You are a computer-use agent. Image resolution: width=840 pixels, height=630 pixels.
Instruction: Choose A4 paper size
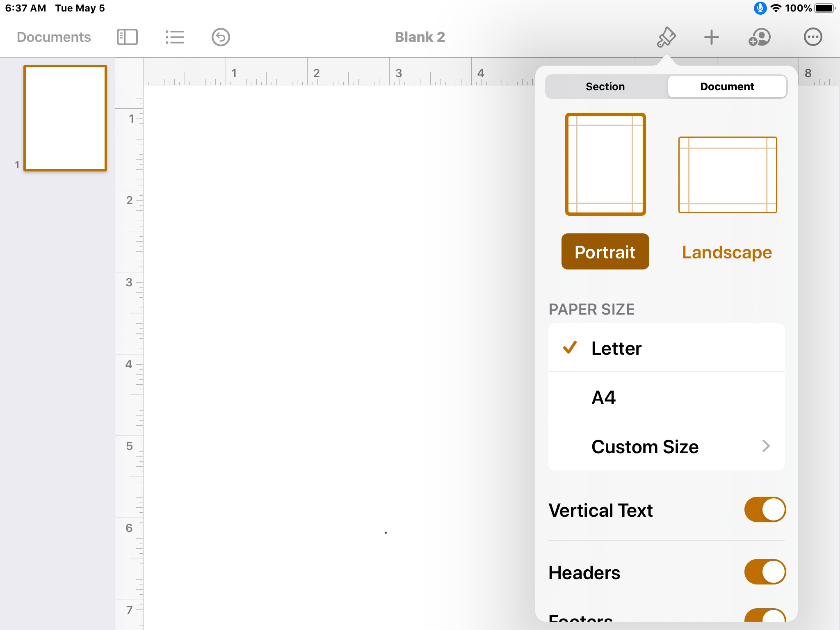coord(666,397)
